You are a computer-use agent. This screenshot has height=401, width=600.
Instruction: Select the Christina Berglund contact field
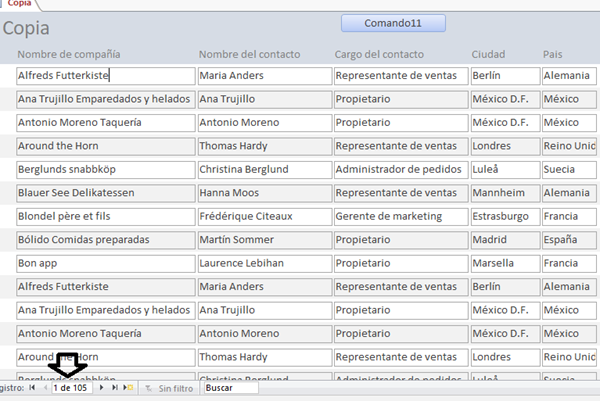coord(264,169)
